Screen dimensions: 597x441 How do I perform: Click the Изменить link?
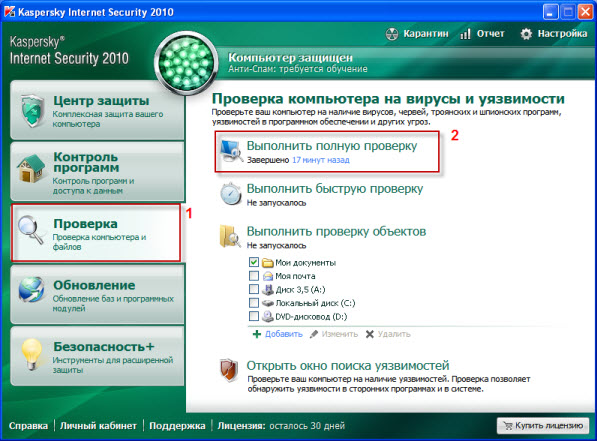pyautogui.click(x=340, y=334)
